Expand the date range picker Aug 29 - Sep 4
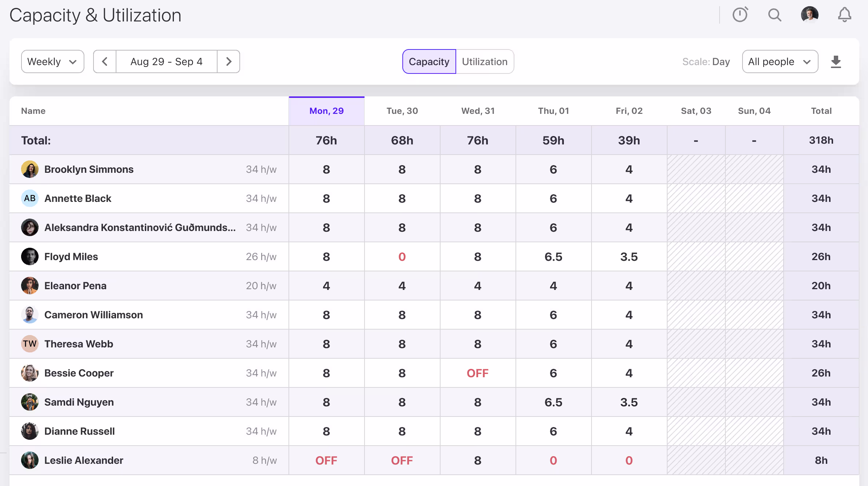Image resolution: width=868 pixels, height=486 pixels. coord(167,61)
